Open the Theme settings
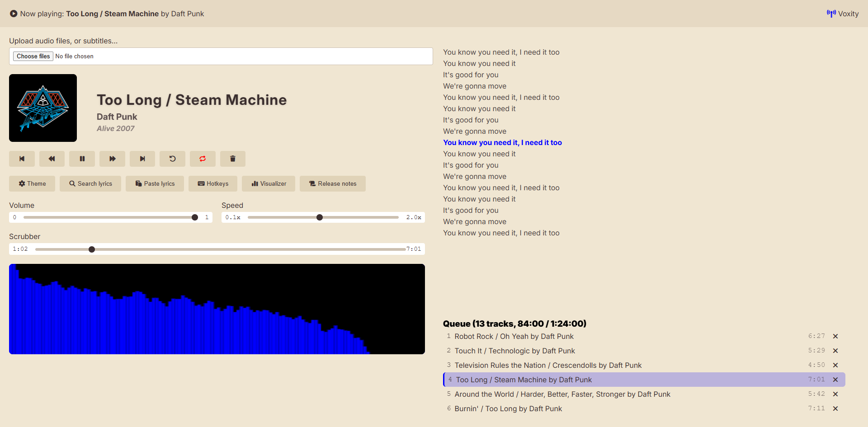The image size is (868, 427). (32, 183)
